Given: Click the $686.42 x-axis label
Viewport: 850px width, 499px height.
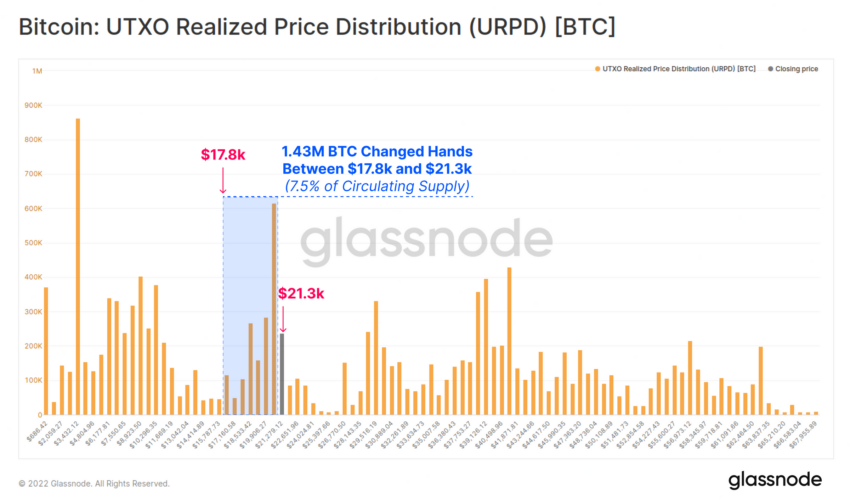Looking at the screenshot, I should point(37,431).
